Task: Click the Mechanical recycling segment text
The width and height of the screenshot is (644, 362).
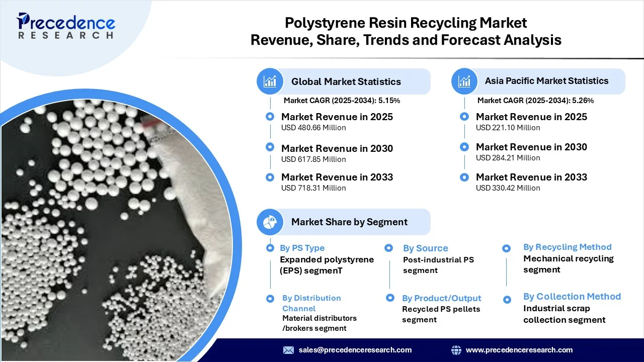Action: click(x=569, y=264)
